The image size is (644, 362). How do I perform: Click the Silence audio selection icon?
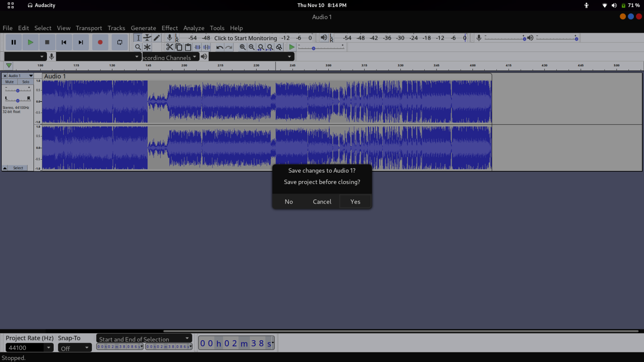[x=206, y=47]
